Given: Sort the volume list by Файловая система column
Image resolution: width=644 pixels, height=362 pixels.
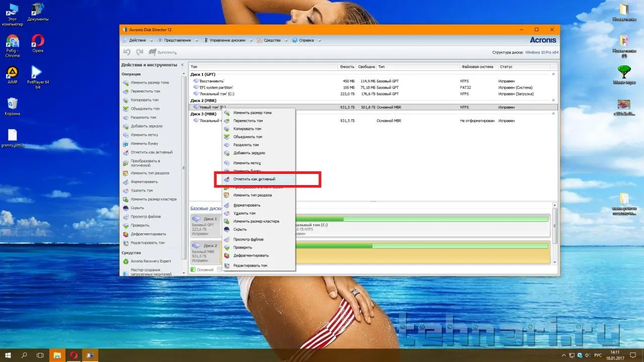Looking at the screenshot, I should click(478, 67).
